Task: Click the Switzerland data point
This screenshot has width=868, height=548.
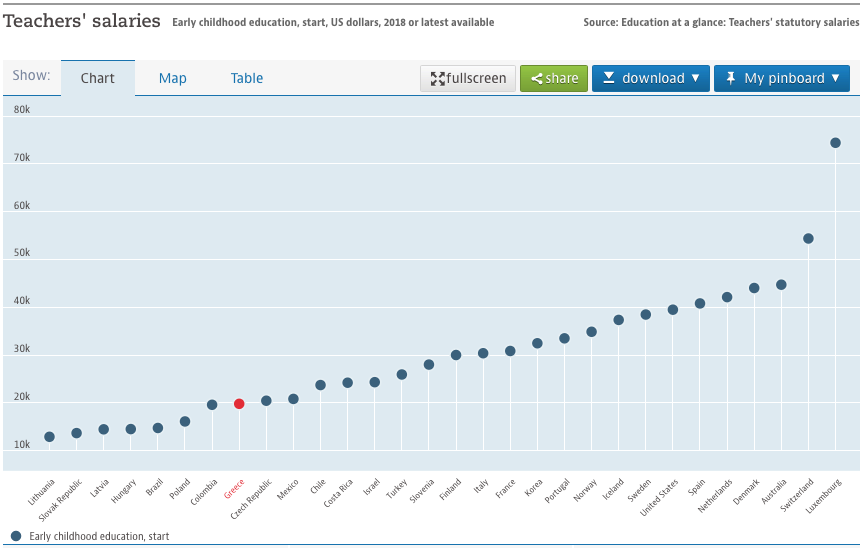Action: pyautogui.click(x=808, y=239)
